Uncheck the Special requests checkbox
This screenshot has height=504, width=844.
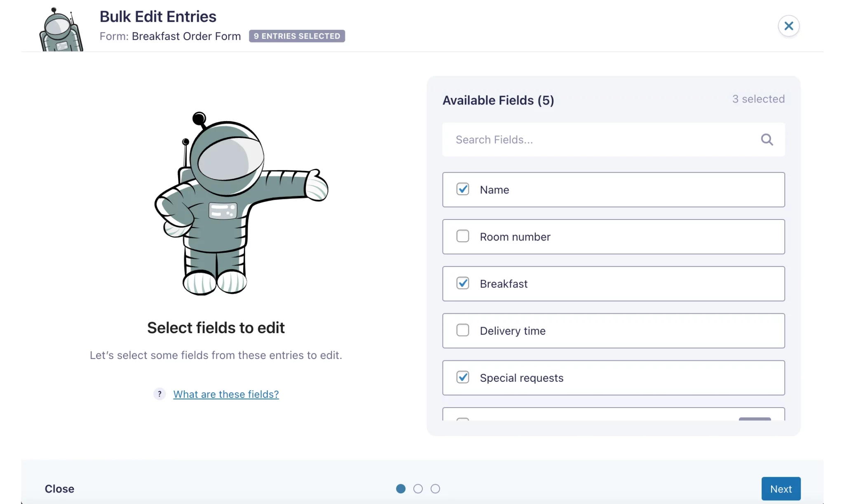[x=462, y=377]
